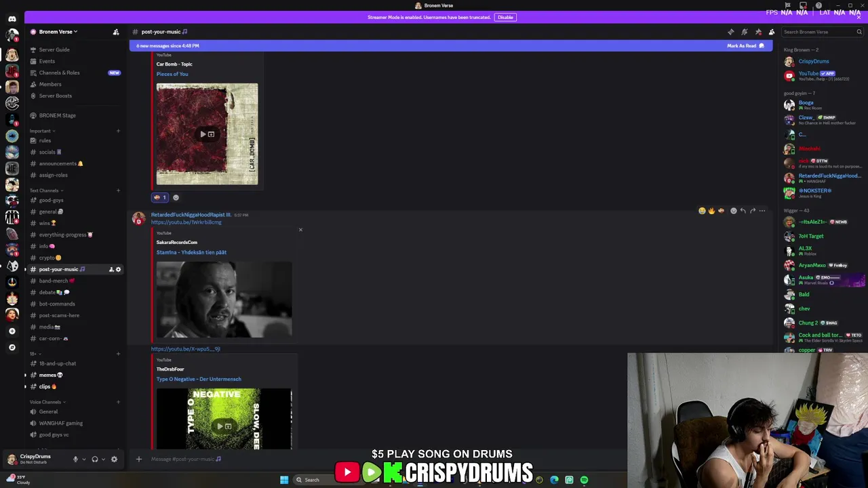Edit post-your-music channel settings gear
Screen dimensions: 868x488
point(118,269)
